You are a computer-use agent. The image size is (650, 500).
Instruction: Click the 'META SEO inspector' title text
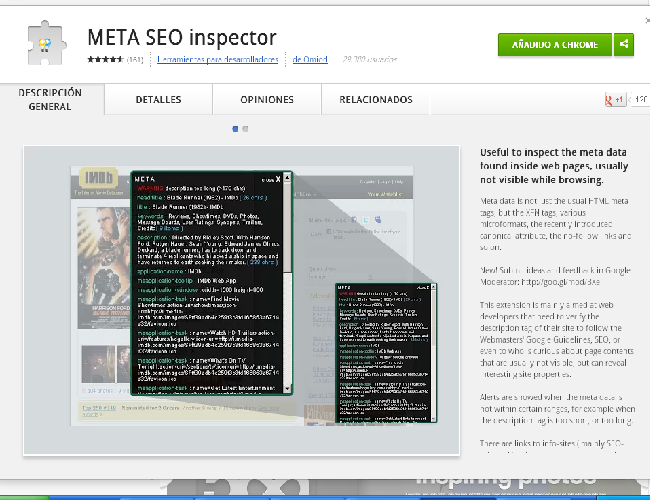182,38
